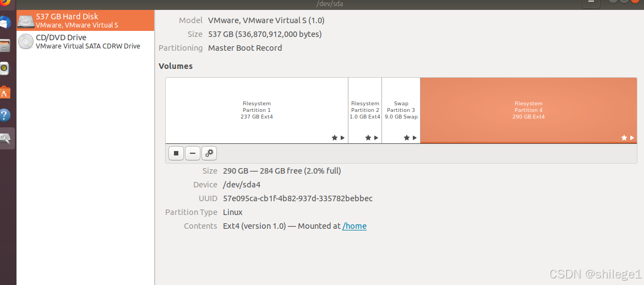This screenshot has width=644, height=285.
Task: Open Thunderbird Mail from the dock
Action: tap(5, 23)
